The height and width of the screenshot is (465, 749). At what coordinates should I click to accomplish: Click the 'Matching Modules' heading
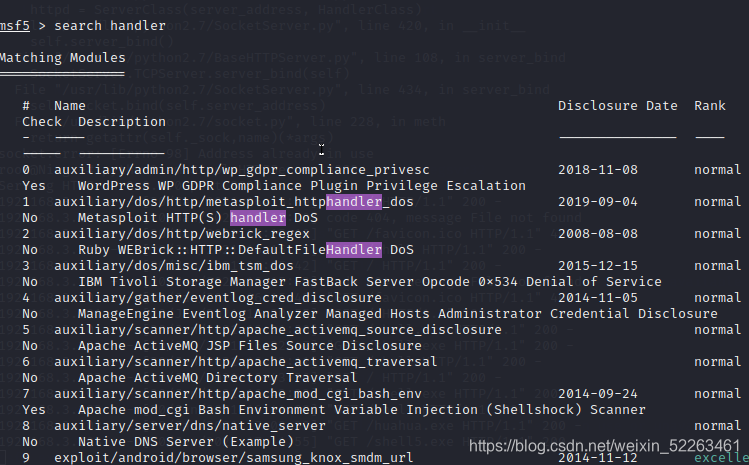coord(63,58)
